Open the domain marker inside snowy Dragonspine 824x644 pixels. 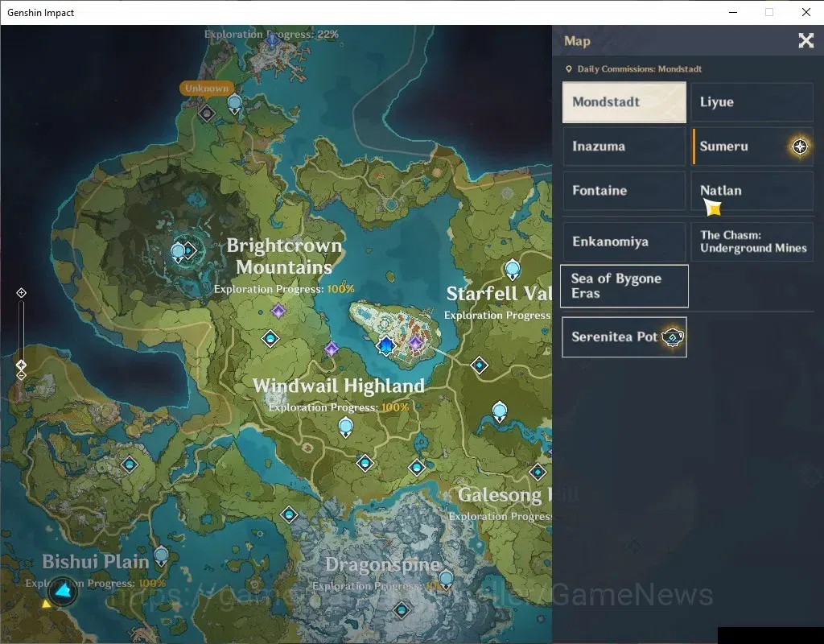402,610
